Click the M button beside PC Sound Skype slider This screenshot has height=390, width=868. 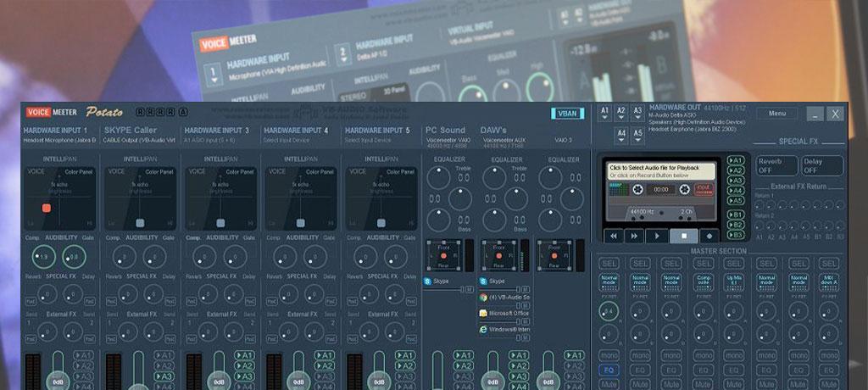[x=469, y=289]
